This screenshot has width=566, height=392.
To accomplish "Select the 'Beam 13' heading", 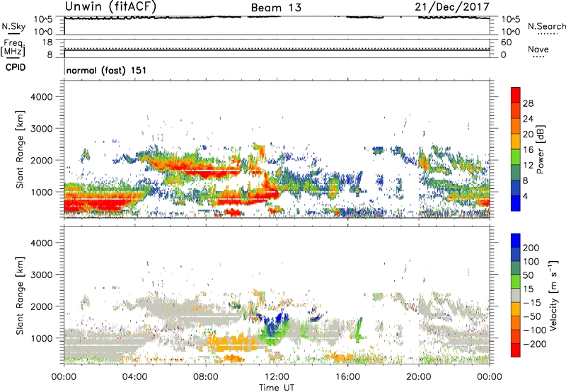I will (276, 8).
